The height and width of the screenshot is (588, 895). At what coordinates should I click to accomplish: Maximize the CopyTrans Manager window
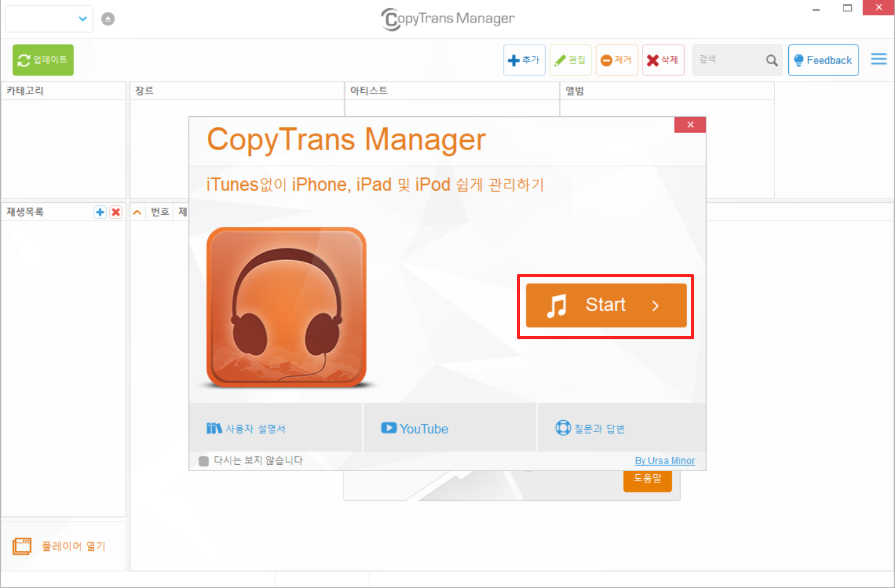point(847,8)
